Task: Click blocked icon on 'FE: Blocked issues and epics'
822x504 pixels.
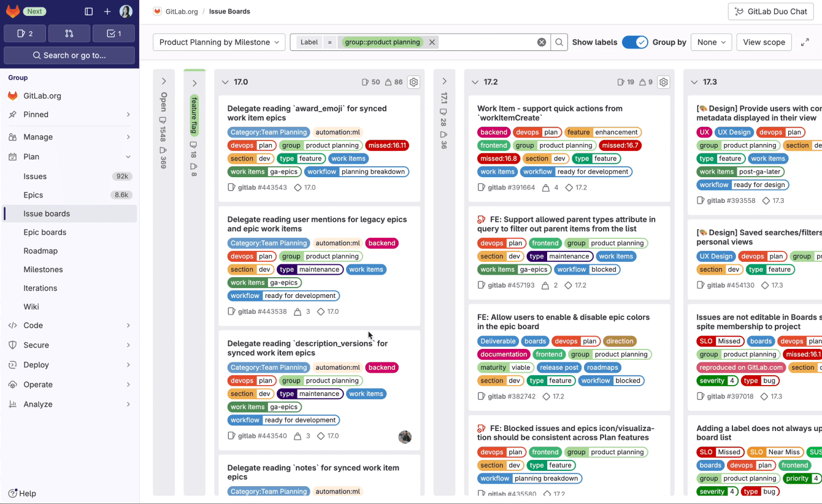Action: 482,429
